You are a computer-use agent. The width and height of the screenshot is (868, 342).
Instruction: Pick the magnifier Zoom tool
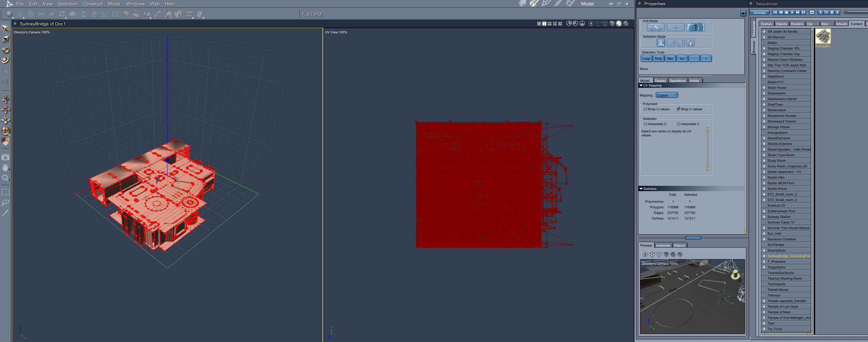click(5, 178)
